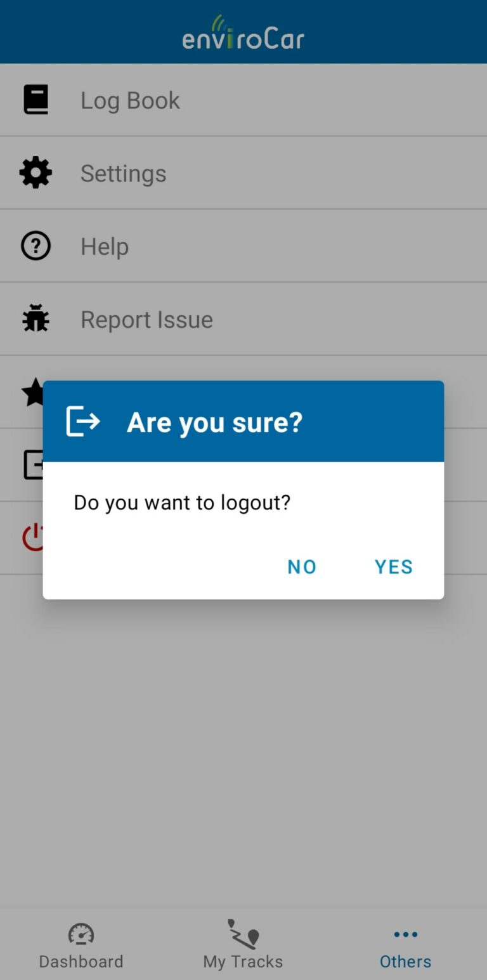This screenshot has width=487, height=980.
Task: Select the Others navigation tab
Action: pos(405,945)
